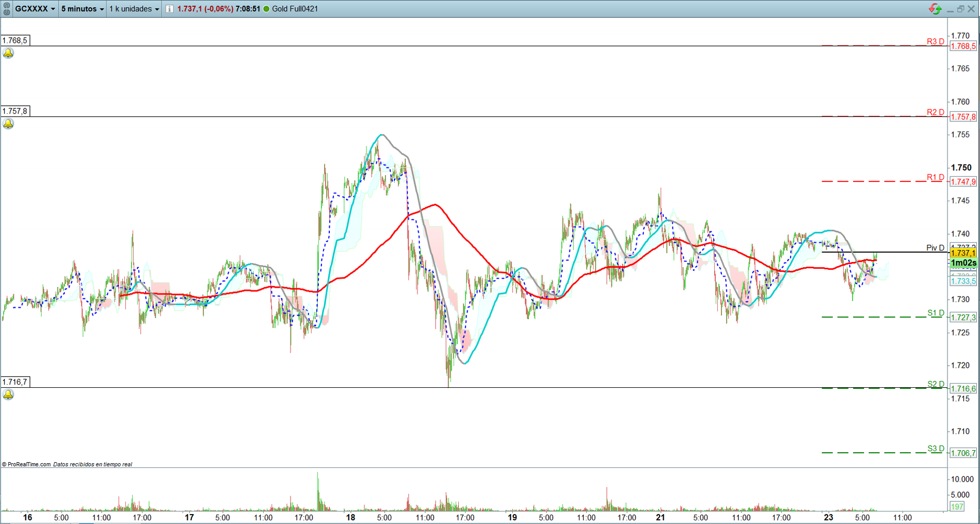Click the green market status dot
Viewport: 980px width, 524px height.
266,9
